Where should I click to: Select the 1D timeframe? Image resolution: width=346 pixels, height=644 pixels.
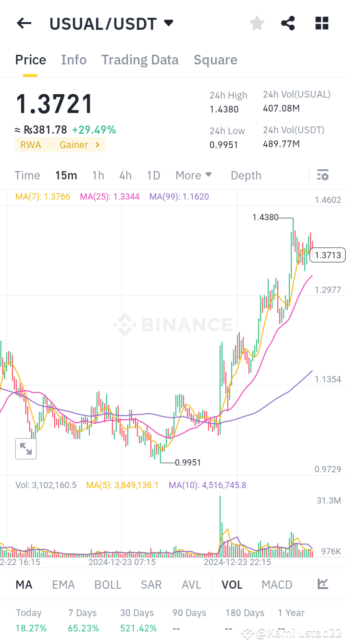[153, 175]
